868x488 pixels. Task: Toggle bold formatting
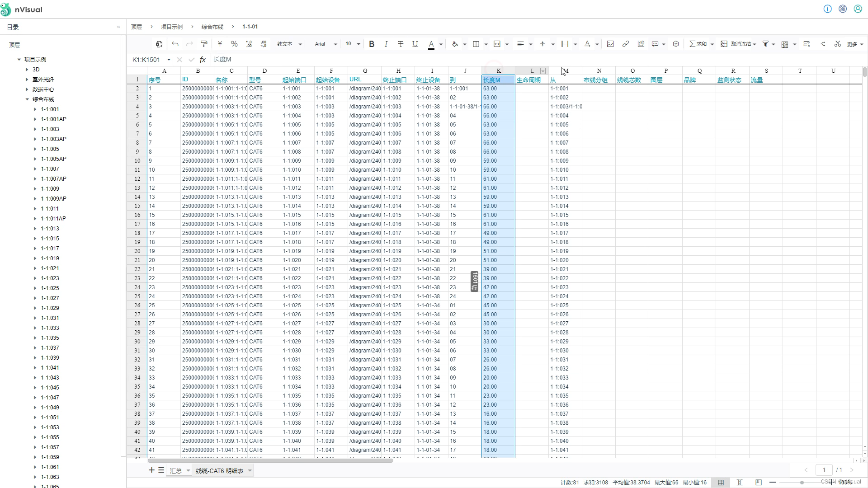pos(372,44)
